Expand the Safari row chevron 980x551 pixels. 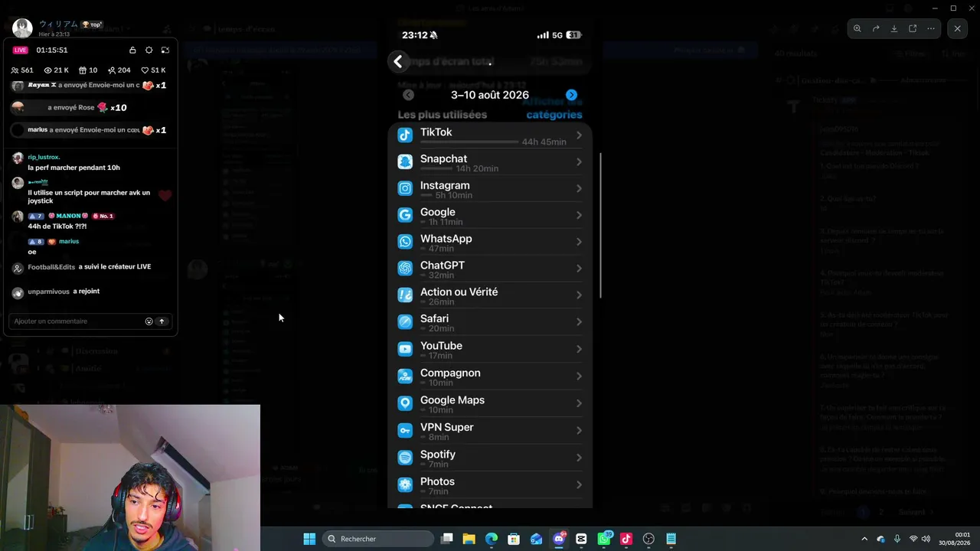point(579,321)
